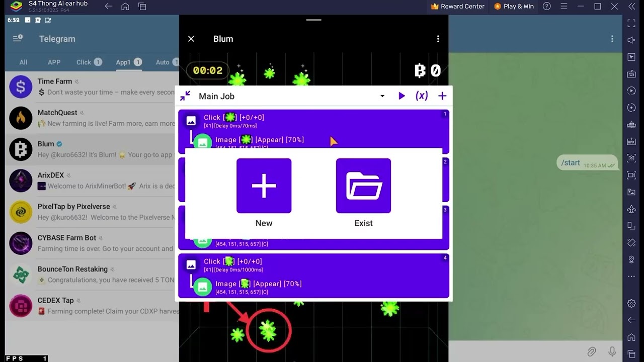This screenshot has width=644, height=362.
Task: Click the microphone voice message icon
Action: coord(612,351)
